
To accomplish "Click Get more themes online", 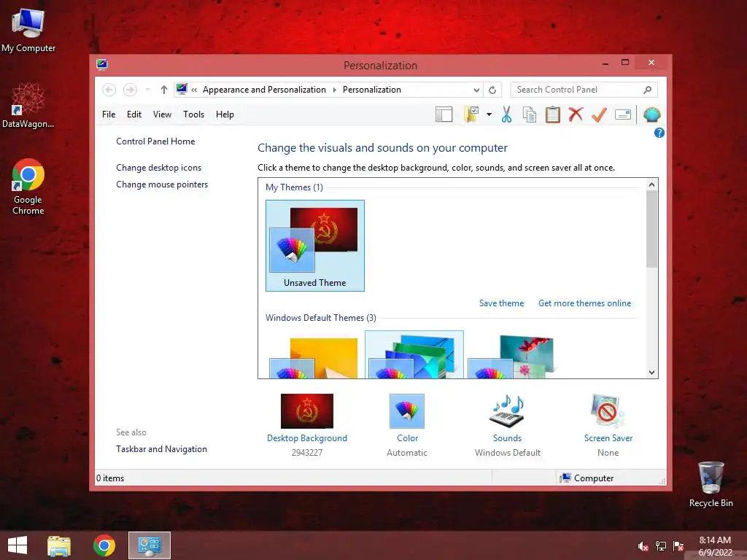I will [x=584, y=303].
